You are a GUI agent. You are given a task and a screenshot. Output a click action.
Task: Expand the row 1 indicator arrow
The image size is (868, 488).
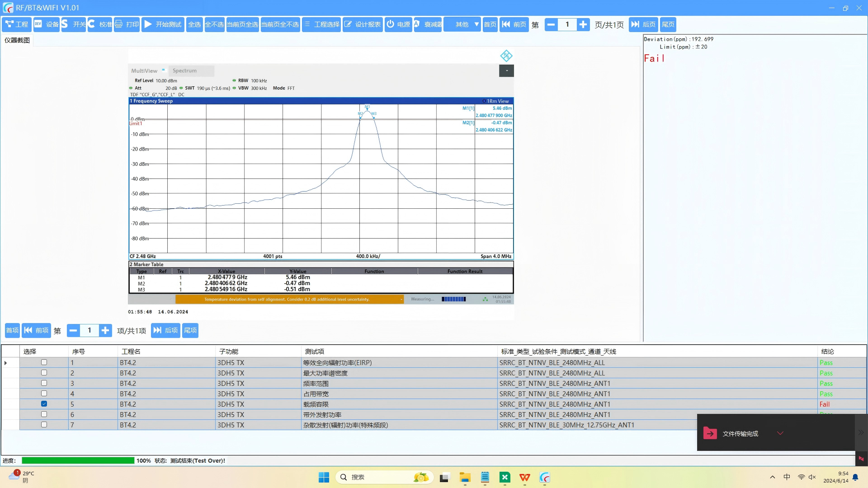pos(5,363)
